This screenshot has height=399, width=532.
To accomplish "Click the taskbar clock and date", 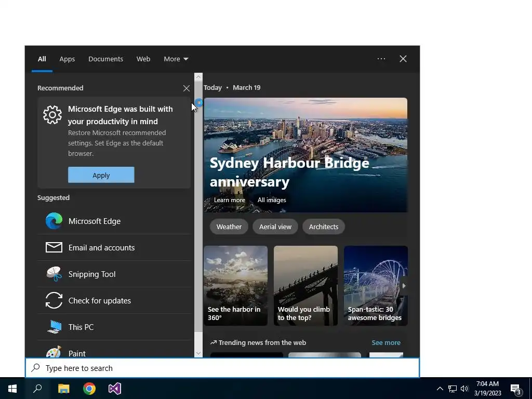I will (x=487, y=389).
